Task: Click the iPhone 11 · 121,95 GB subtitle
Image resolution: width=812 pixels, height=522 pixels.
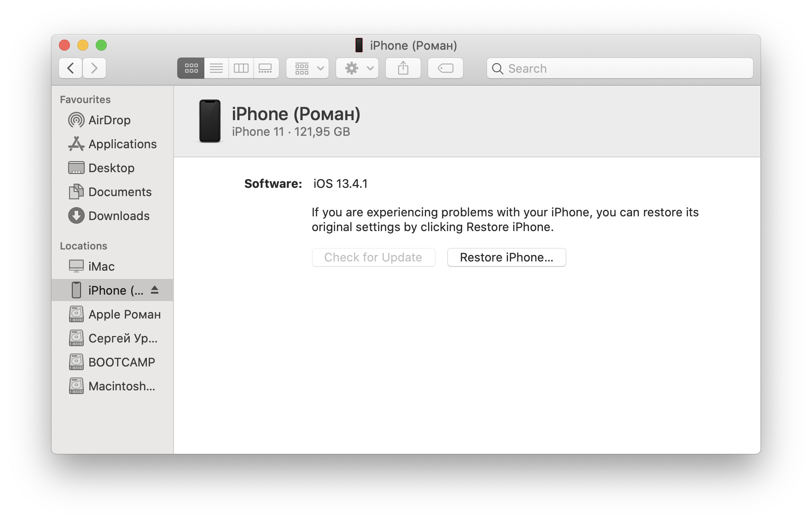Action: pos(291,132)
